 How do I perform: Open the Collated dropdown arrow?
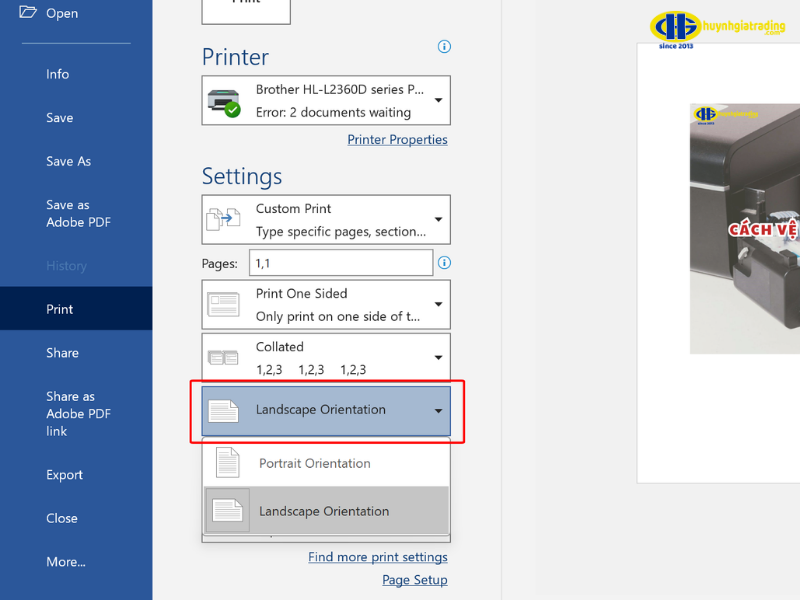438,357
